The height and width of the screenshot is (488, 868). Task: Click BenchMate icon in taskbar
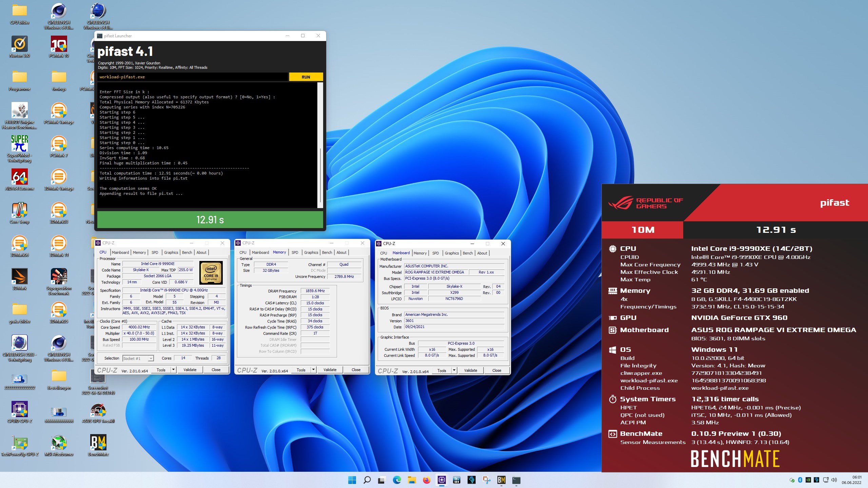coord(501,480)
